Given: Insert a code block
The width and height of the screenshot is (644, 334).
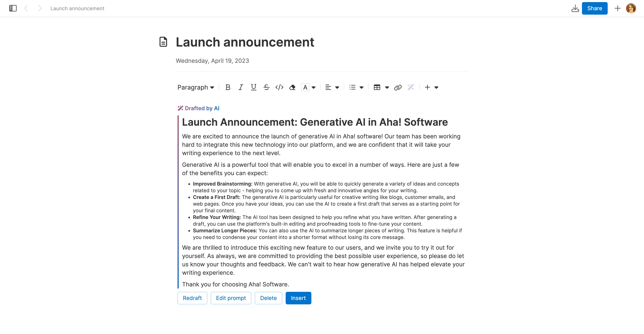Looking at the screenshot, I should tap(279, 87).
